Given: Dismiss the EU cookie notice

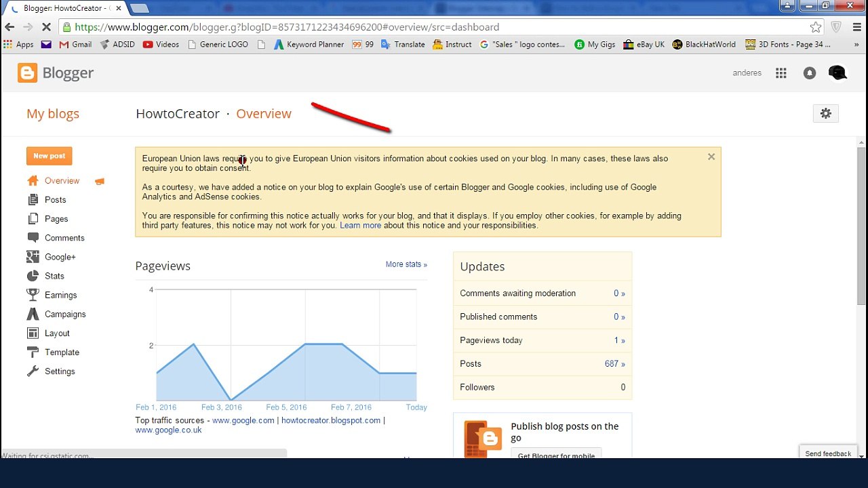Looking at the screenshot, I should [711, 157].
